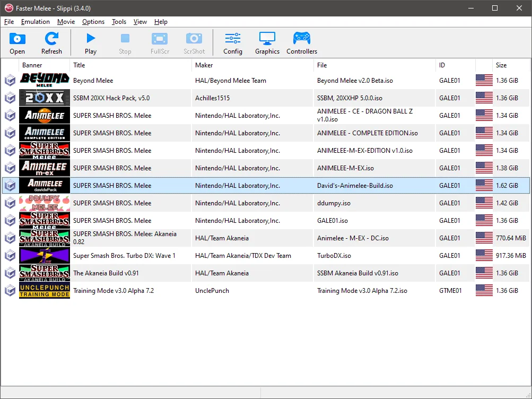Click the 20XX Hack Pack banner thumbnail

pyautogui.click(x=44, y=98)
